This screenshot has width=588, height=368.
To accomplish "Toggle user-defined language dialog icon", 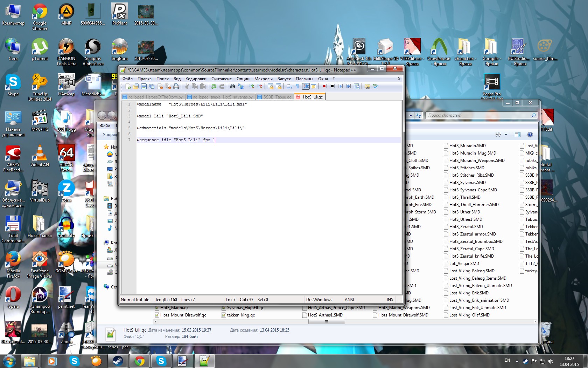I will [x=314, y=86].
